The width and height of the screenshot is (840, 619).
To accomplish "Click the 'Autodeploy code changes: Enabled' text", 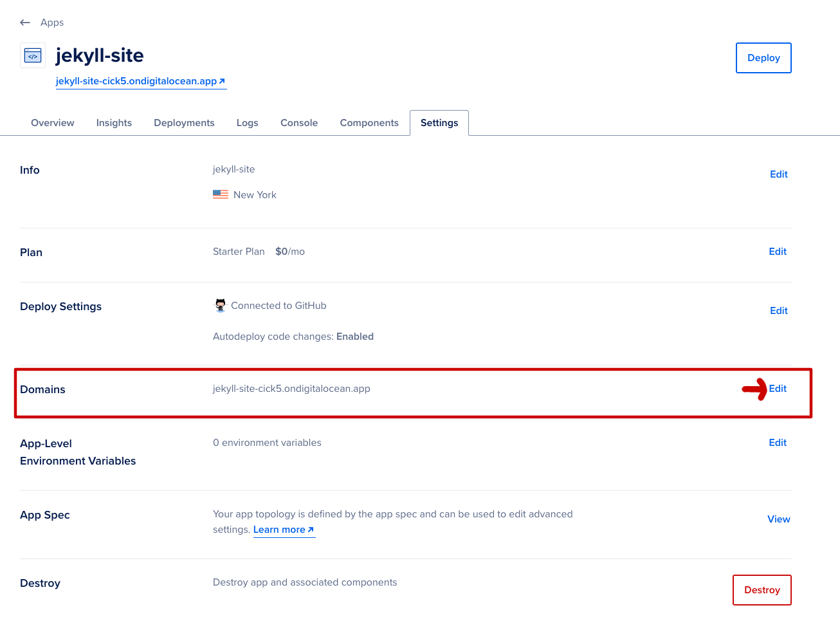I will [293, 337].
